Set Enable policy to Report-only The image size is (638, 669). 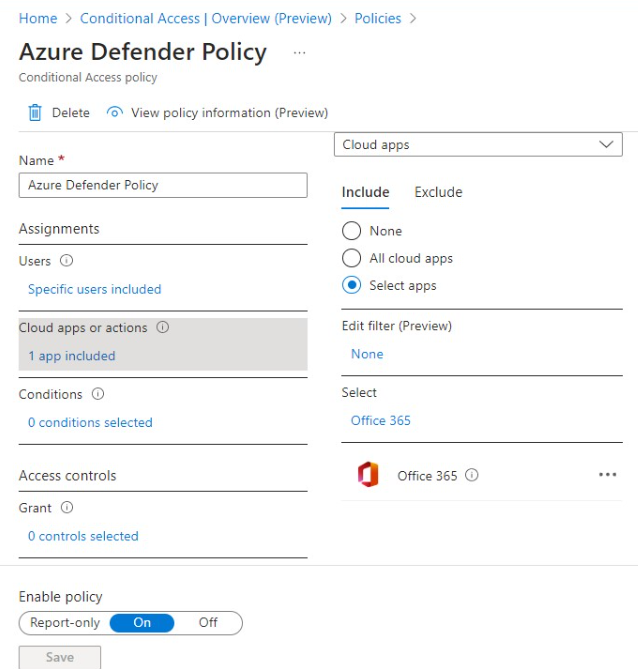(x=65, y=622)
